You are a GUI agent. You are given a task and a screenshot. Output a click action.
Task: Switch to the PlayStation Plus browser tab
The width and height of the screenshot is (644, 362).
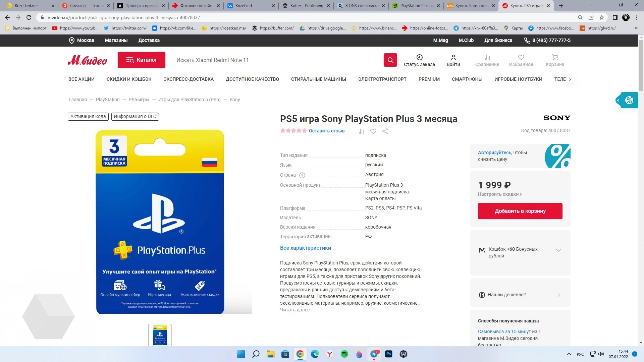pyautogui.click(x=417, y=6)
